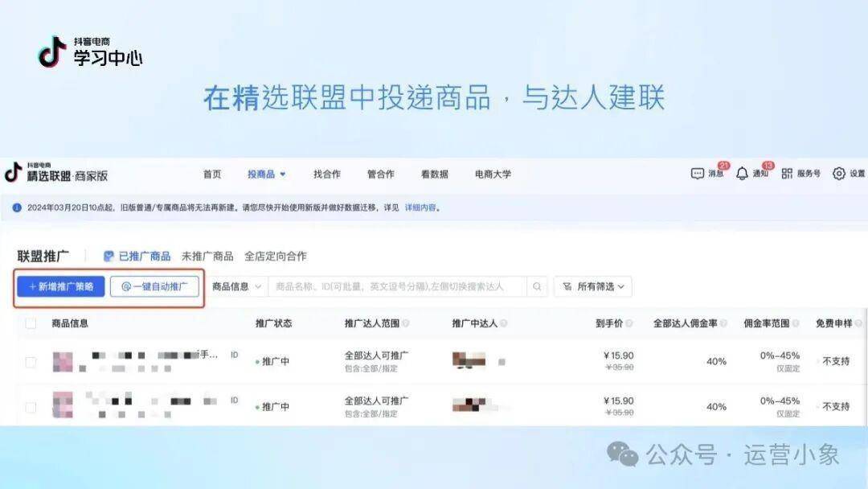Check the second product row checkbox
The height and width of the screenshot is (489, 868).
(31, 407)
